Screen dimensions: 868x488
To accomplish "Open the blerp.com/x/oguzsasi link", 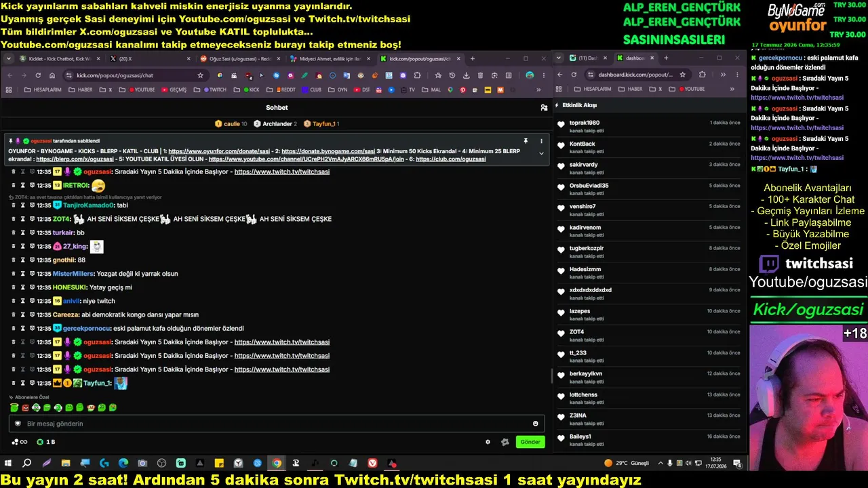I will (75, 159).
